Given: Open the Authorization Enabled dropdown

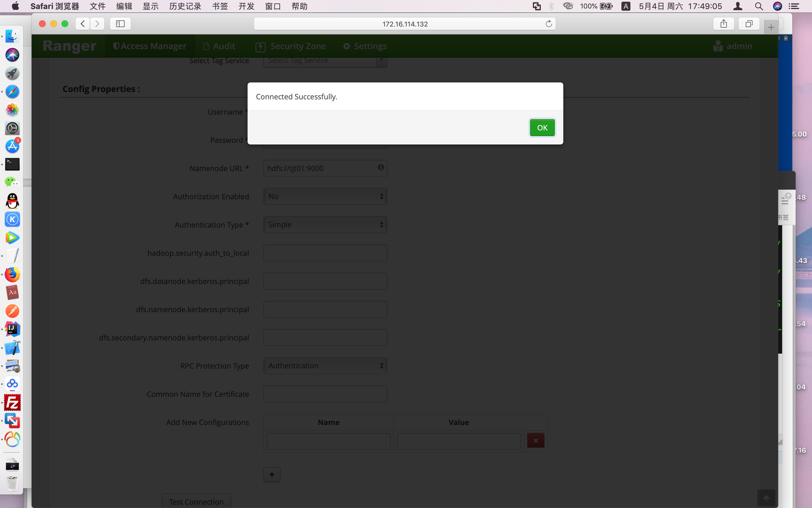Looking at the screenshot, I should tap(325, 196).
